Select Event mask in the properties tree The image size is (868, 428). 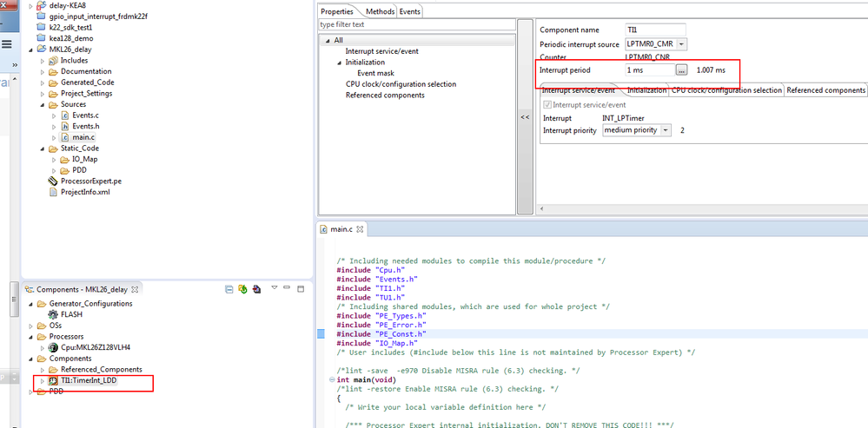tap(375, 73)
